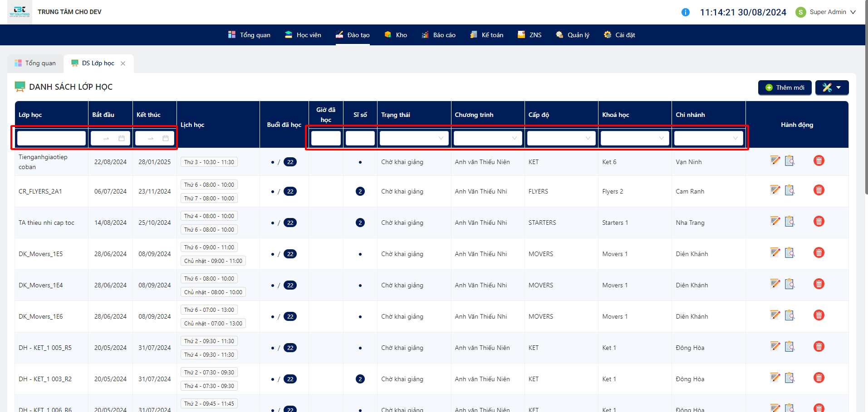Delete the TA thieu nhi cap toc class
Viewport: 868px width, 412px height.
pos(819,221)
